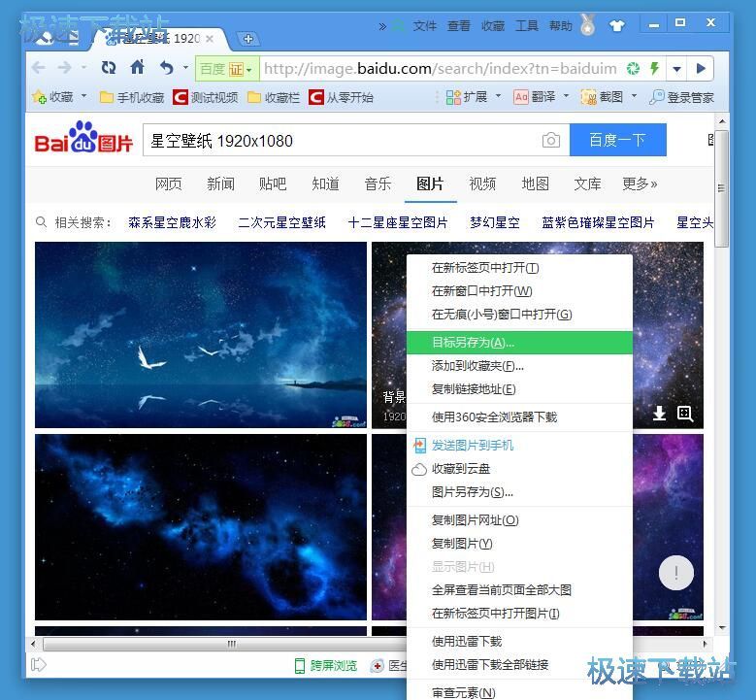Open the 从零开始 bookmark
This screenshot has height=700, width=756.
(x=342, y=97)
